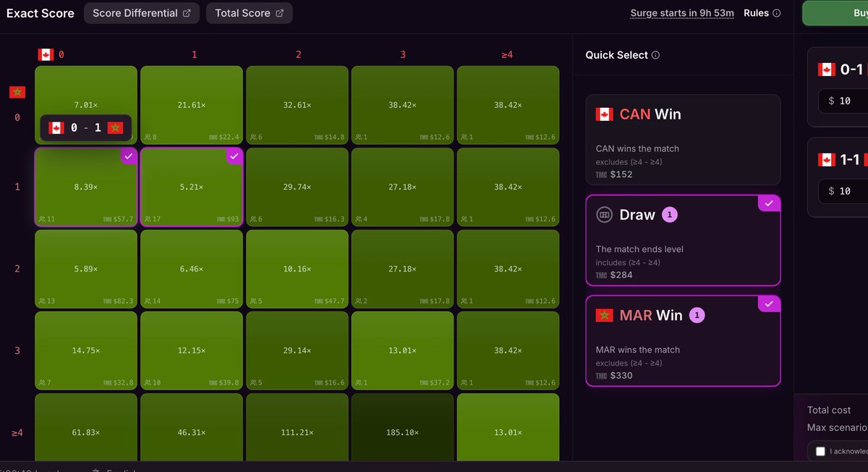Click the Canada flag in CAN Win card
This screenshot has height=472, width=868.
604,114
